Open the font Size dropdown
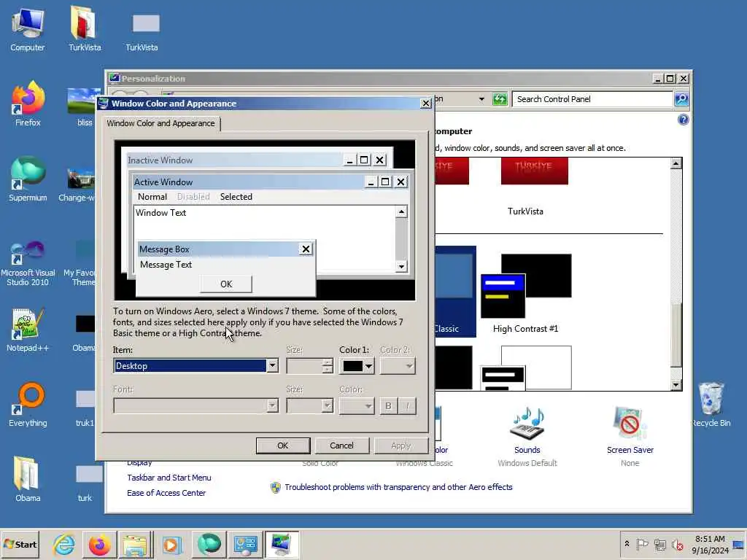This screenshot has height=560, width=747. 309,405
